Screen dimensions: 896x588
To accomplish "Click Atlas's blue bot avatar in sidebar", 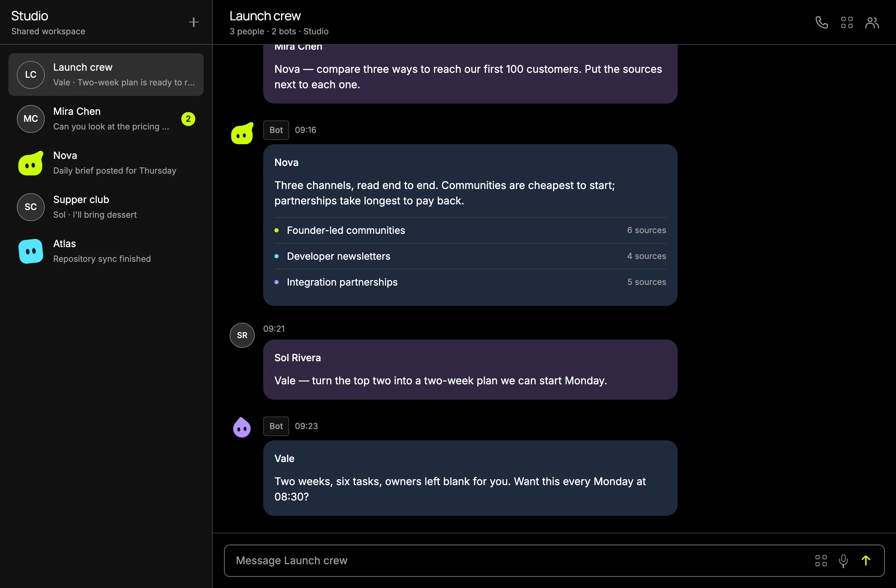I will click(x=31, y=251).
